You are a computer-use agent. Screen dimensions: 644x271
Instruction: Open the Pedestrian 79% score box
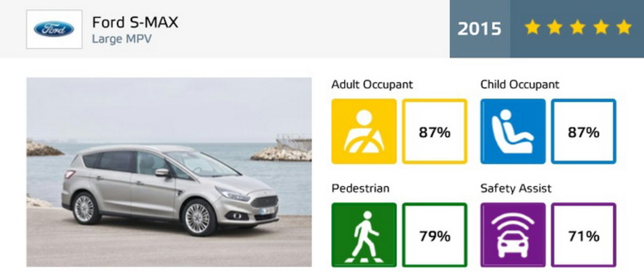click(435, 235)
